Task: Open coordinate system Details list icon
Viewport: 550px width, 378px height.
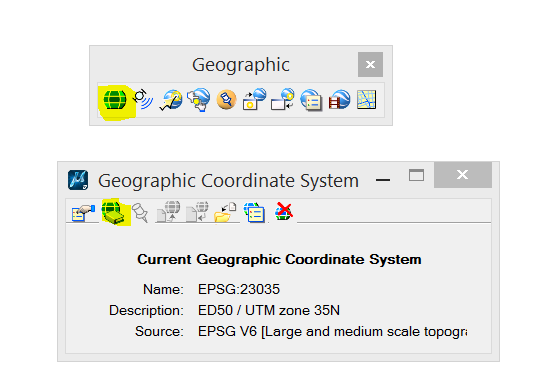Action: point(254,212)
